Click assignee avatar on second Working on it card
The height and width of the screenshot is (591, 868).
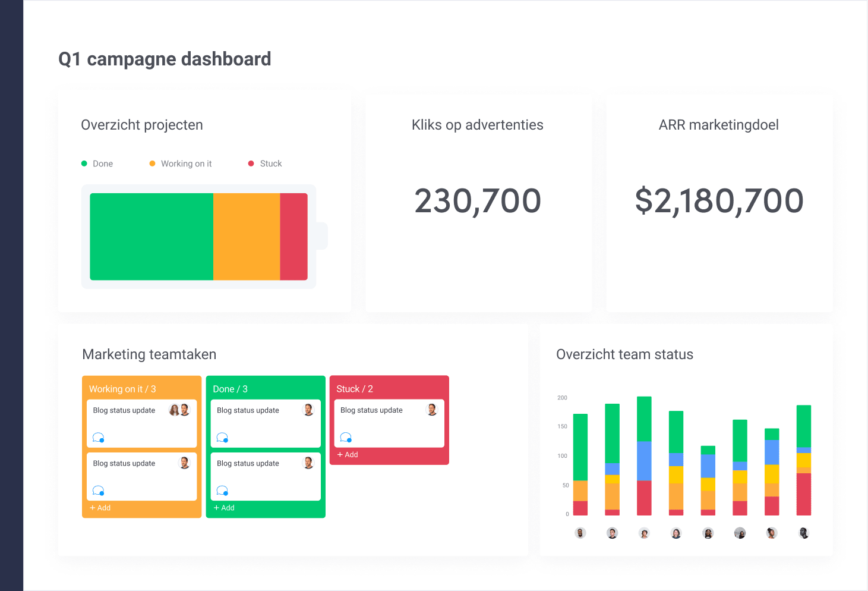185,463
